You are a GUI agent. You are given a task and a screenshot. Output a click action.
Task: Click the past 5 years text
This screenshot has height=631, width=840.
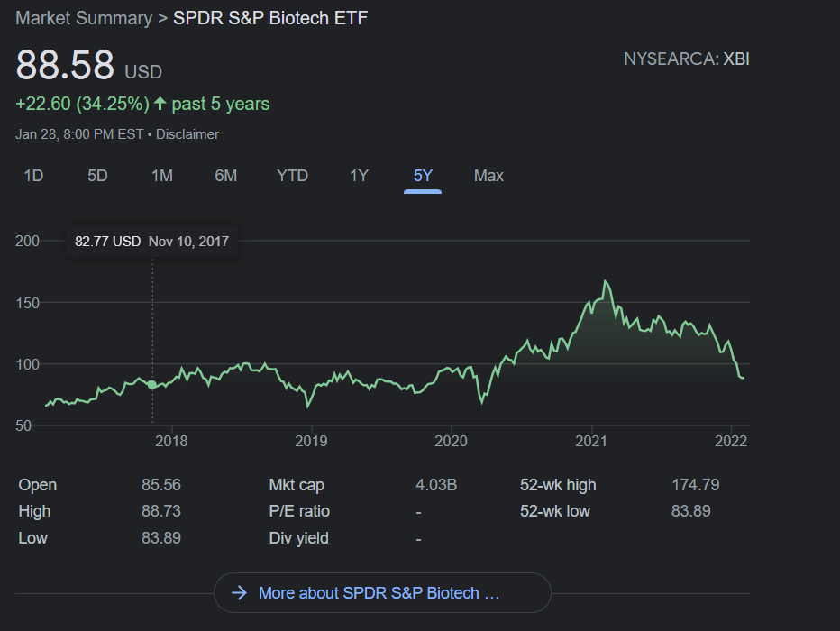220,104
